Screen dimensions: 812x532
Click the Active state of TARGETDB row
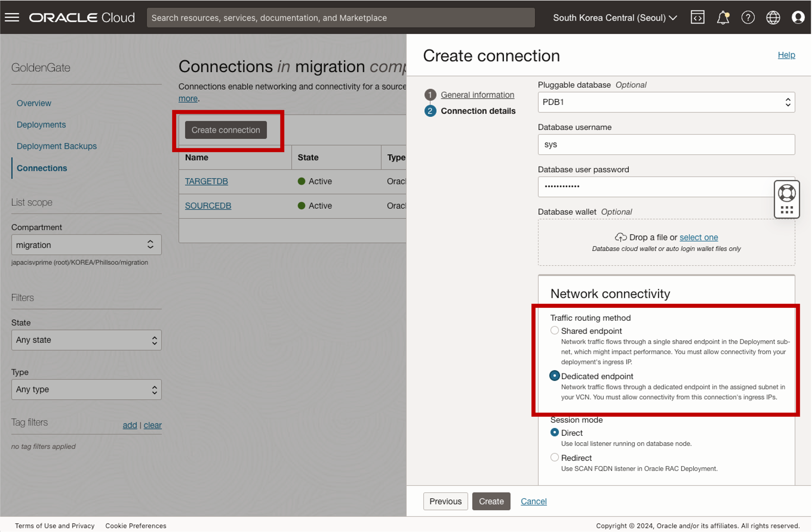(315, 181)
